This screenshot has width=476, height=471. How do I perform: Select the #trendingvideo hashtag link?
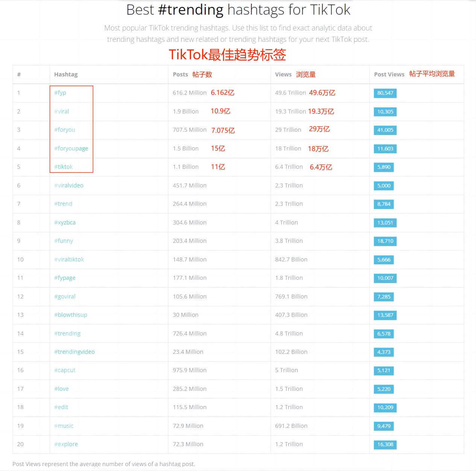(x=74, y=352)
